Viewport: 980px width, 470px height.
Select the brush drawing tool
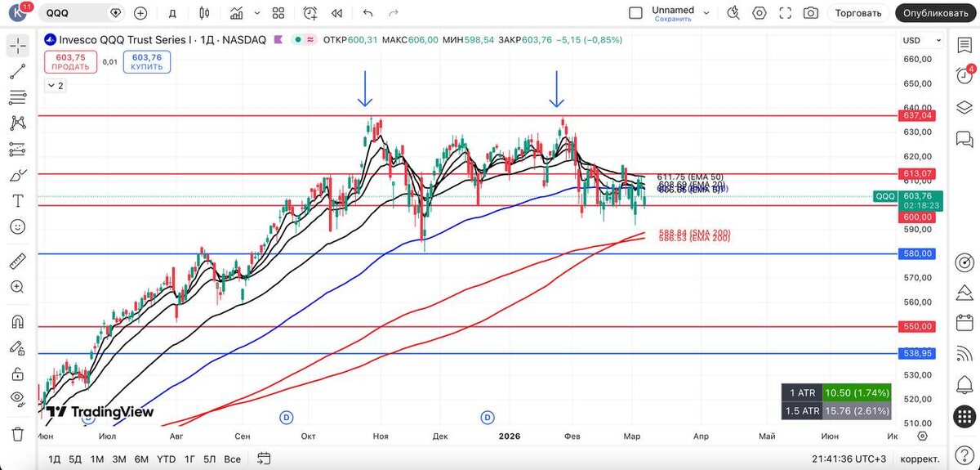coord(17,176)
